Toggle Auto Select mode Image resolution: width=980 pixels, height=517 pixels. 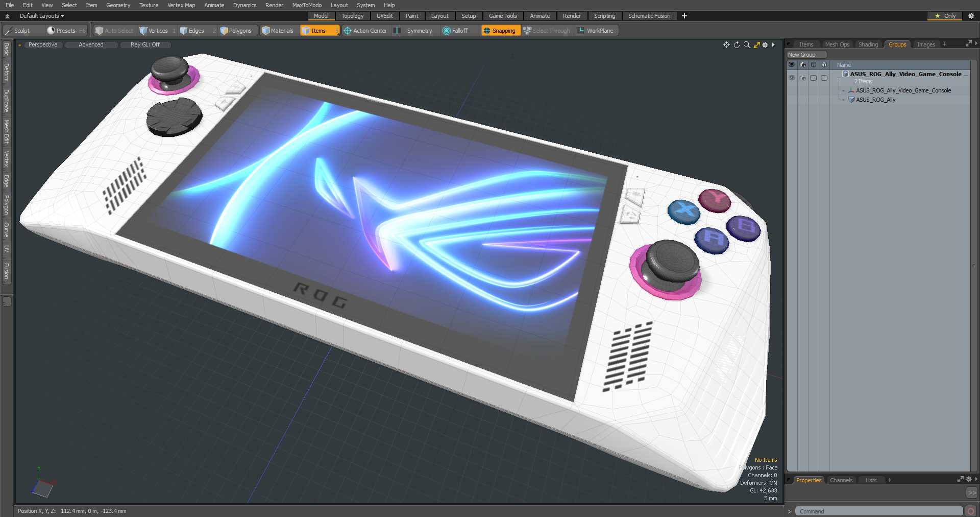(x=114, y=31)
